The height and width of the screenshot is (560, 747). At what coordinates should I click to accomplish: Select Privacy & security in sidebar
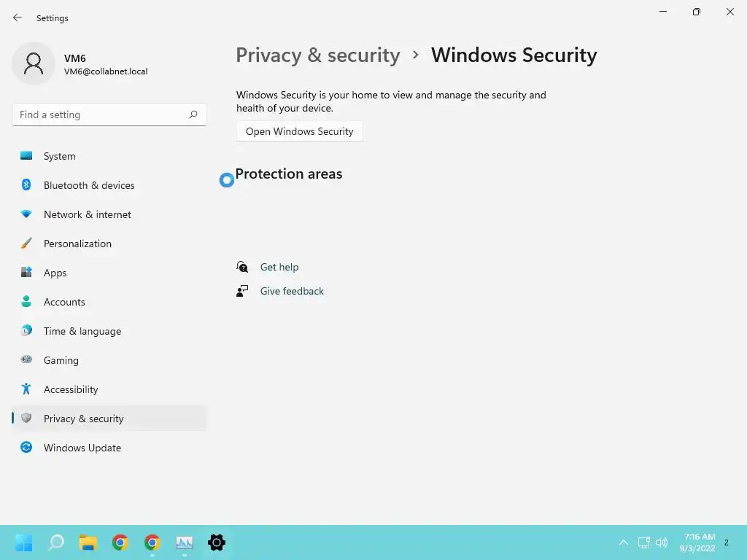(x=109, y=419)
